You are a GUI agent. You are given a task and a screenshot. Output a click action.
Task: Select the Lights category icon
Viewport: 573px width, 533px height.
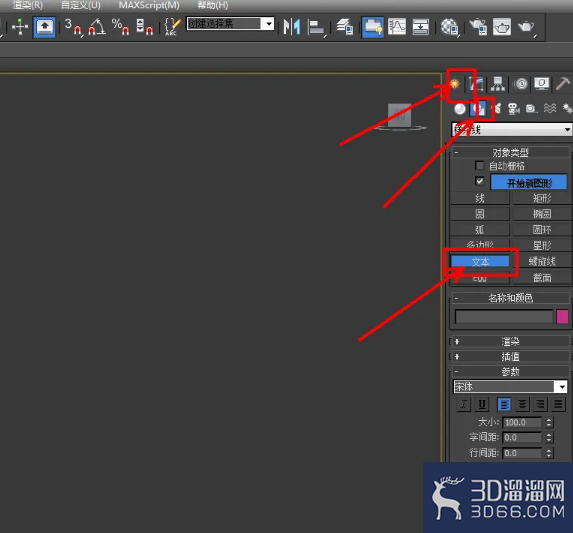497,108
